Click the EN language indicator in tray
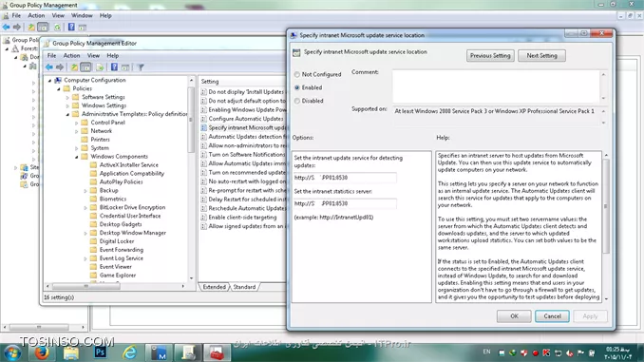The image size is (644, 362). click(486, 352)
